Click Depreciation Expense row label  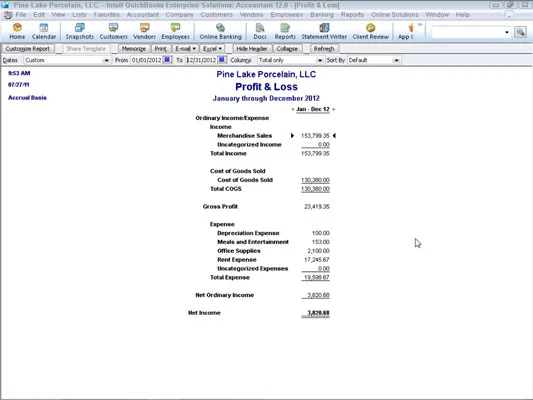pos(248,233)
